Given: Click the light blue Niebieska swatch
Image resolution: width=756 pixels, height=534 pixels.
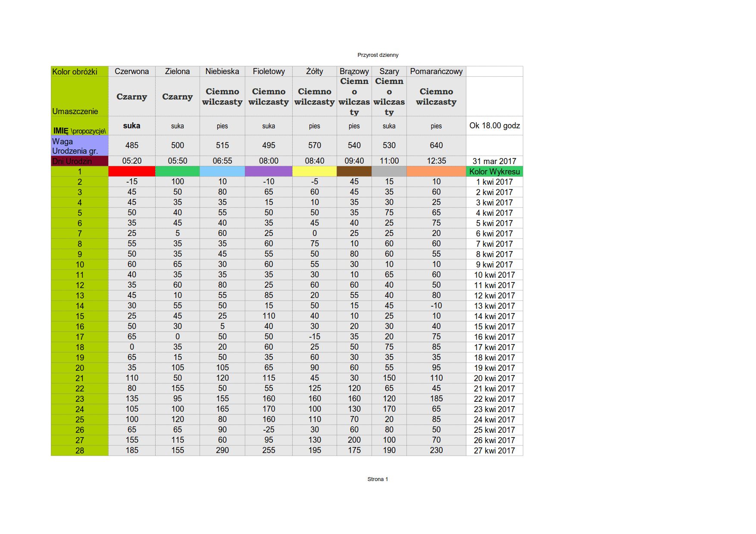Looking at the screenshot, I should (222, 171).
